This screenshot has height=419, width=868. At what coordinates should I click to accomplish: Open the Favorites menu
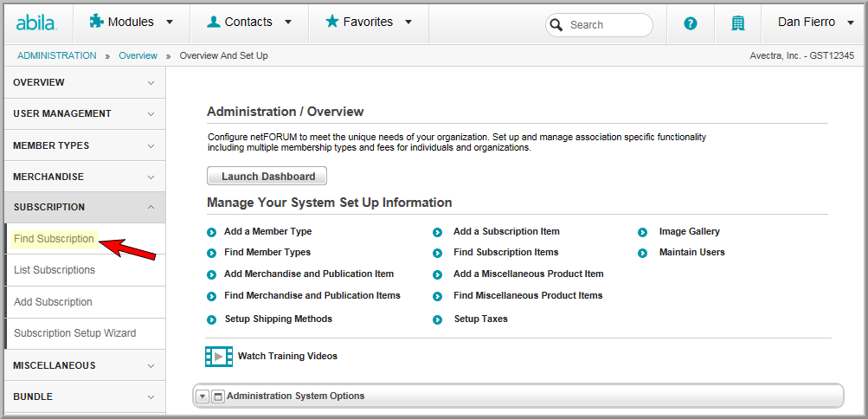click(x=369, y=23)
